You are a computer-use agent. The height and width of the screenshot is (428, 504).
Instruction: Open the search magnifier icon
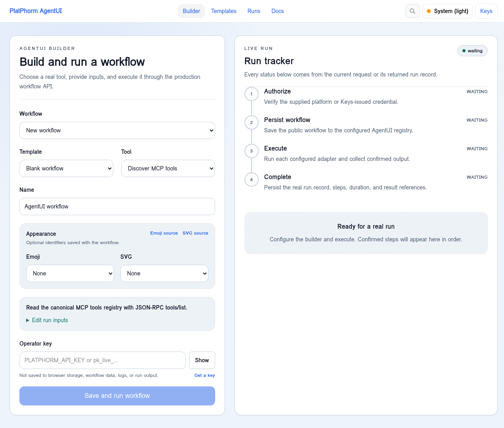412,11
